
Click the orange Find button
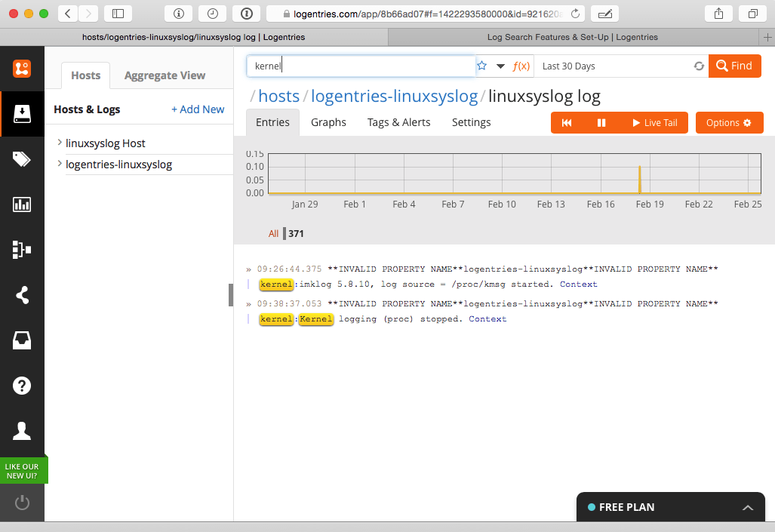click(734, 66)
